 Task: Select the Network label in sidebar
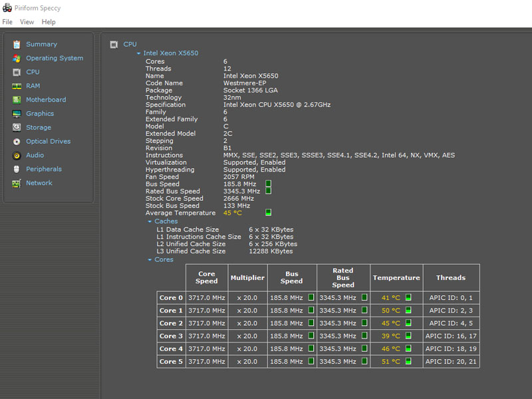[39, 183]
